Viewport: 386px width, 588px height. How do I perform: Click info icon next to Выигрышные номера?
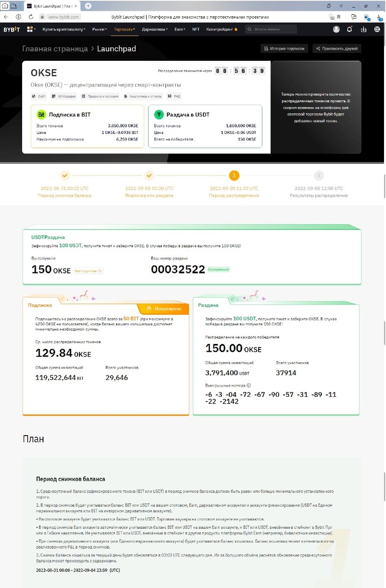tap(248, 386)
